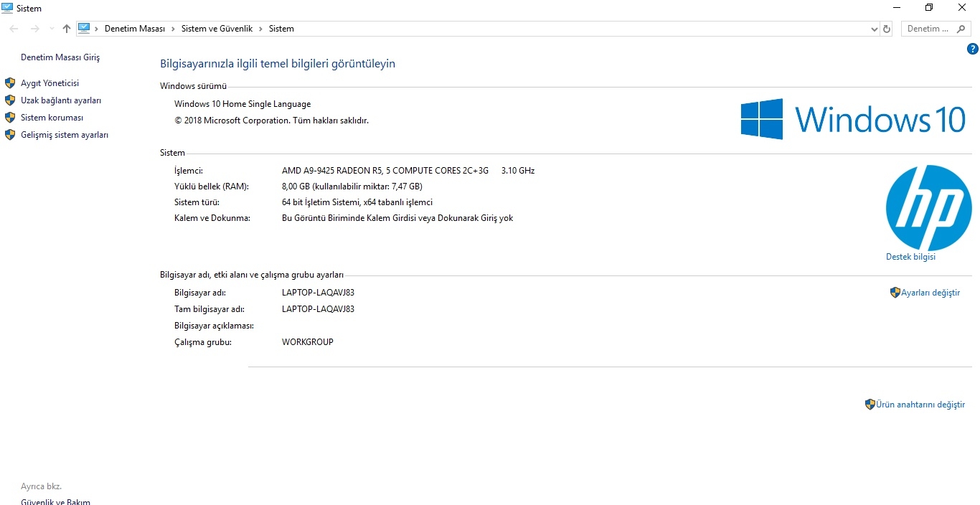Click shield icon next to Ayarları değiştir
980x505 pixels.
click(895, 293)
